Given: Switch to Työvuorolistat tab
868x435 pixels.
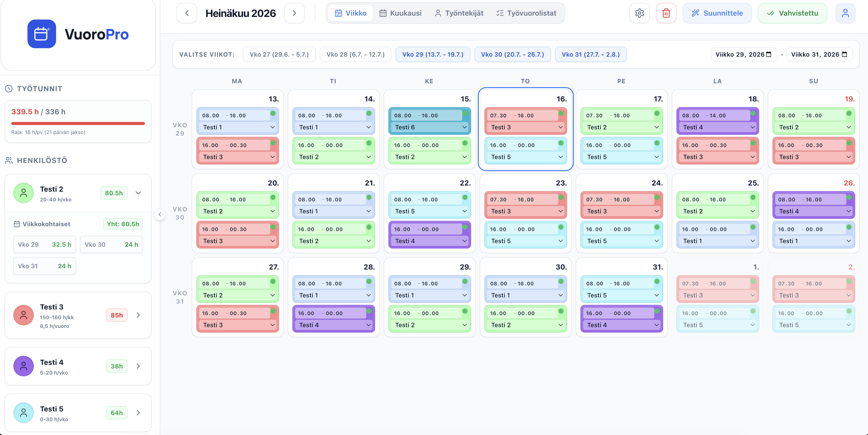Looking at the screenshot, I should [x=526, y=13].
